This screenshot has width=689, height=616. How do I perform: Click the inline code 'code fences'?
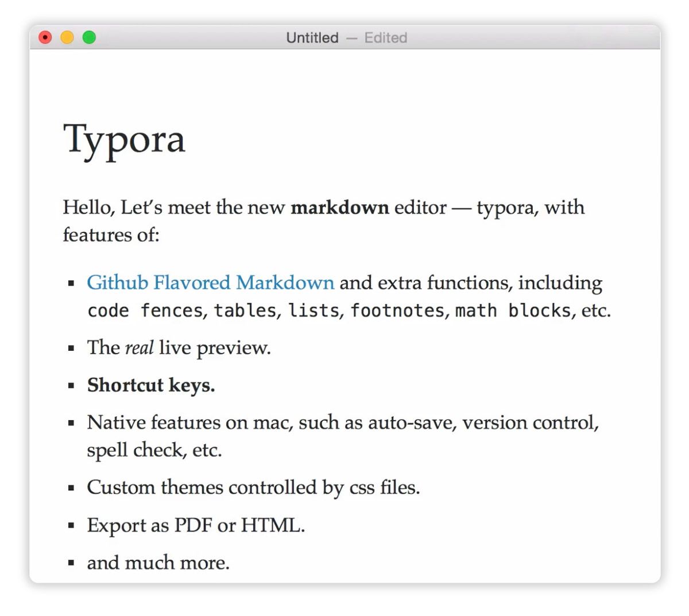click(x=146, y=311)
